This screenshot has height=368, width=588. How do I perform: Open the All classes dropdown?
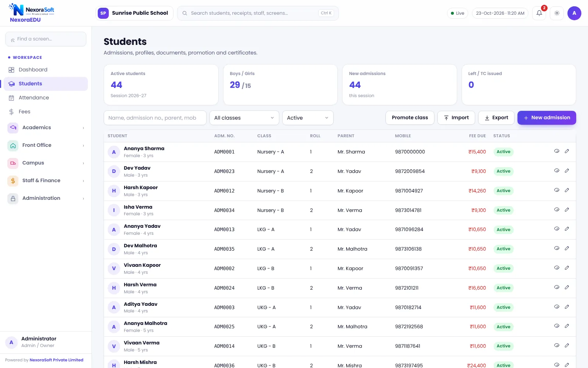tap(244, 118)
